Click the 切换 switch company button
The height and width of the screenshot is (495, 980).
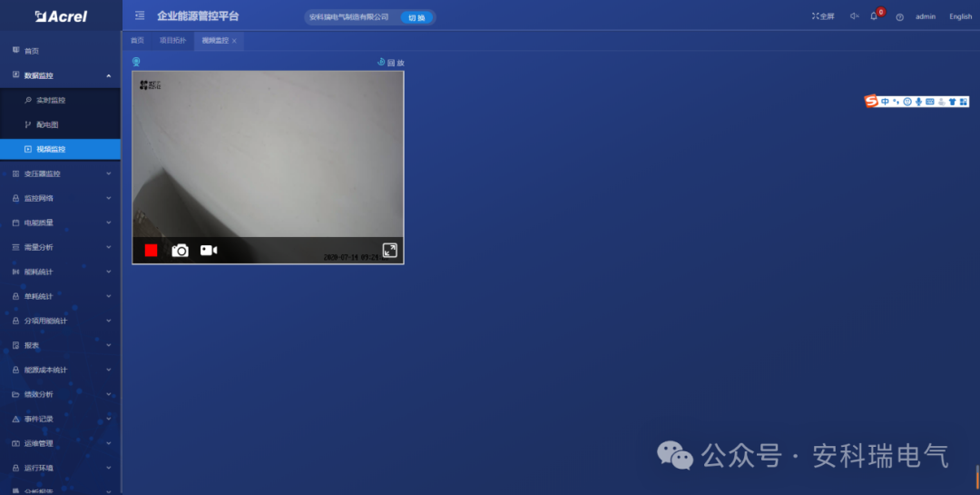(416, 17)
